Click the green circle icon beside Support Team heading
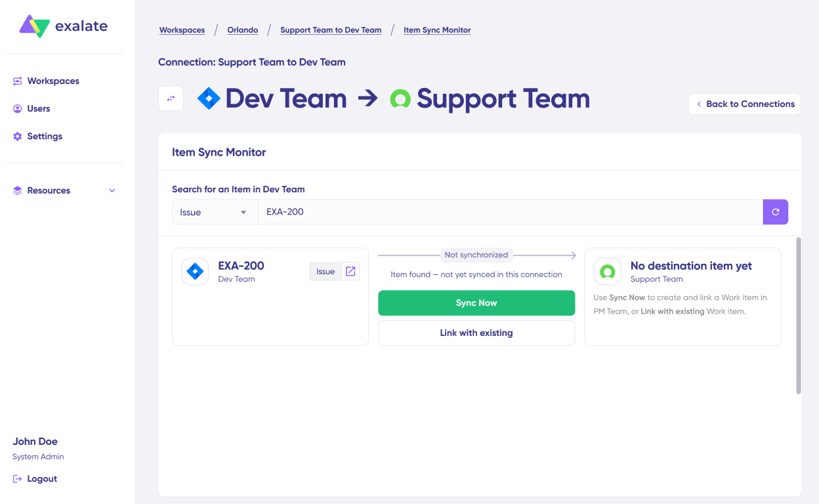This screenshot has height=504, width=819. [400, 99]
